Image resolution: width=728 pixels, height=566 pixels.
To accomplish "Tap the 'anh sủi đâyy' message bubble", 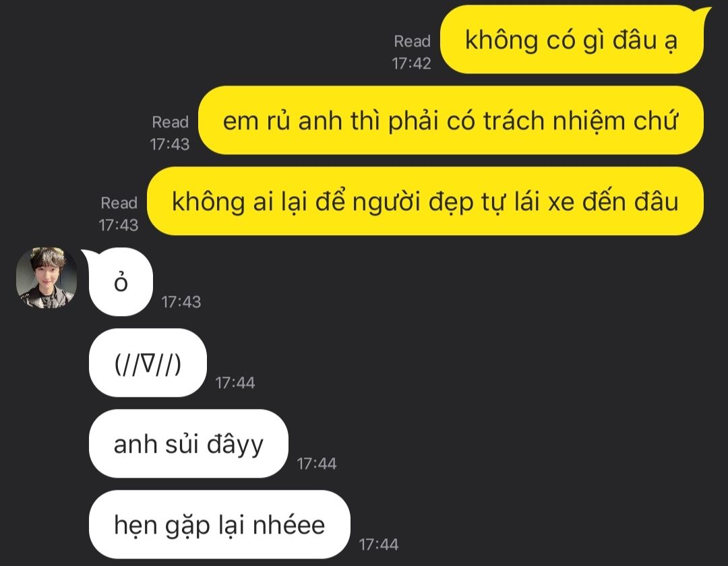I will point(189,443).
